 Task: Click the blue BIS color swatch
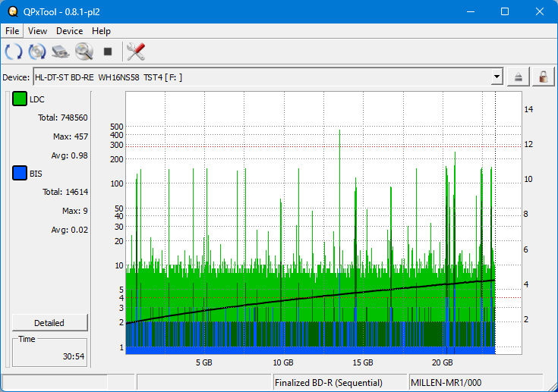click(20, 174)
